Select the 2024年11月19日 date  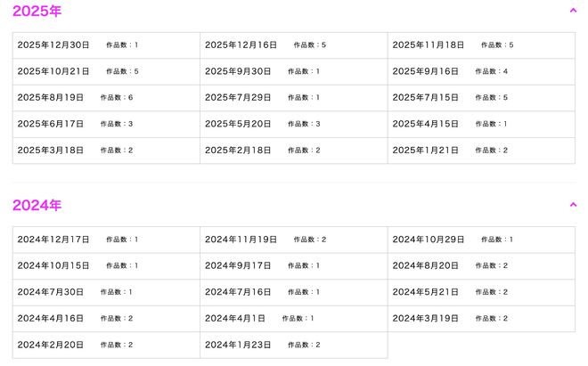point(294,240)
